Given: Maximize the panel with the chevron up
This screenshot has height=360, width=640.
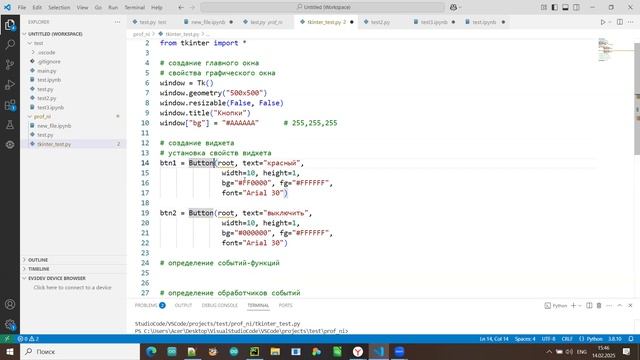Looking at the screenshot, I should coord(620,305).
